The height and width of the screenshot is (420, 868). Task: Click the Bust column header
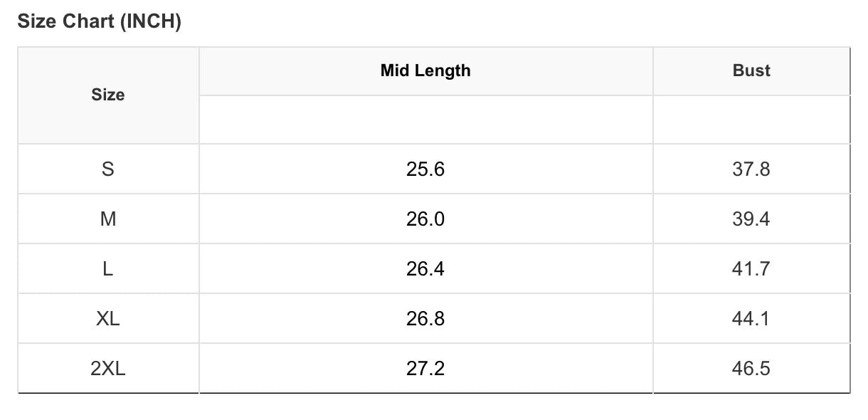[x=751, y=70]
